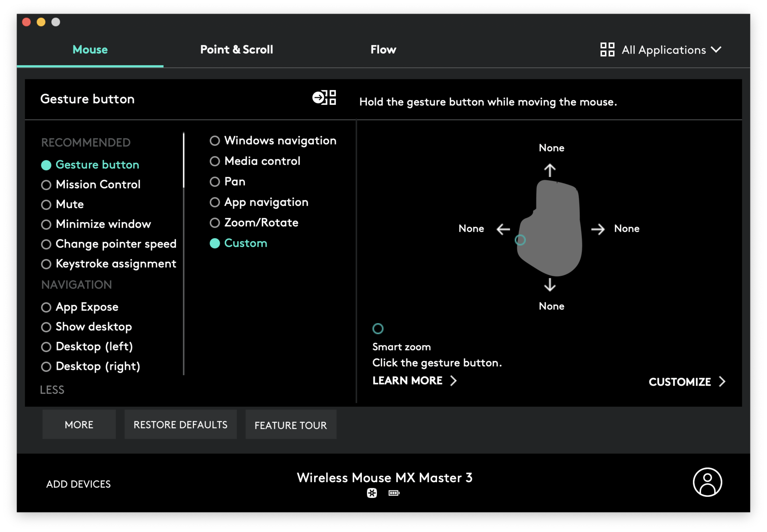Click the right gesture arrow

[x=598, y=229]
